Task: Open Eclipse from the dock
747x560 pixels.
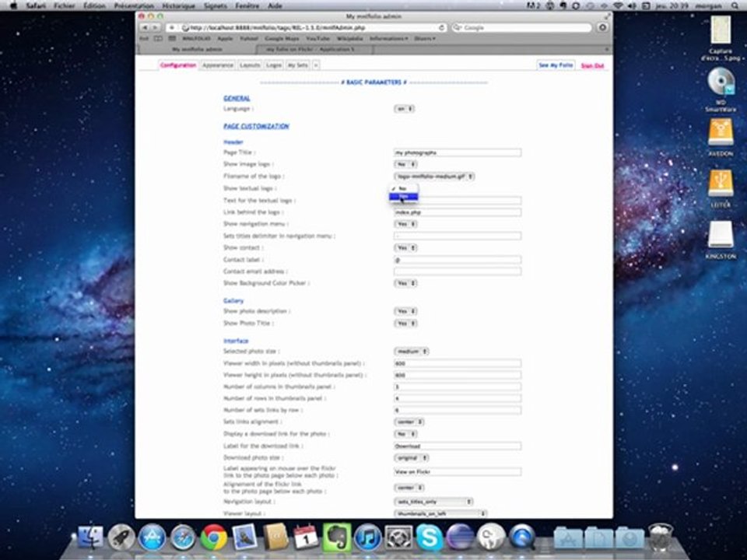Action: pyautogui.click(x=460, y=537)
